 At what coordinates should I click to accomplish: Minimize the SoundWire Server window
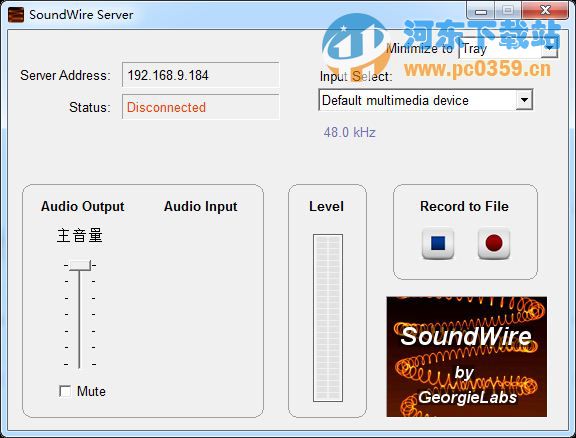pos(481,11)
